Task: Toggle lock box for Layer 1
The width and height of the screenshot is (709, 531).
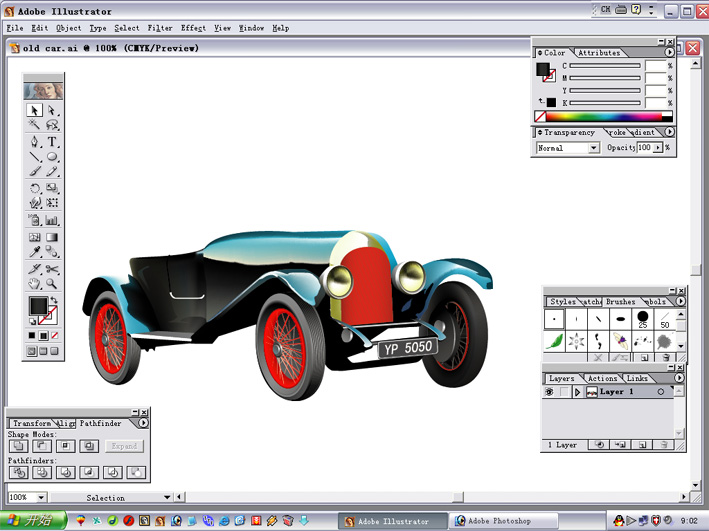Action: tap(563, 392)
